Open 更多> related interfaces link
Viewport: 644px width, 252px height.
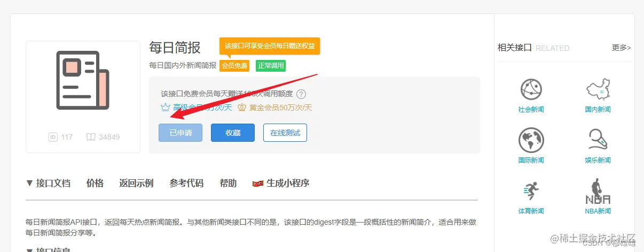point(621,48)
